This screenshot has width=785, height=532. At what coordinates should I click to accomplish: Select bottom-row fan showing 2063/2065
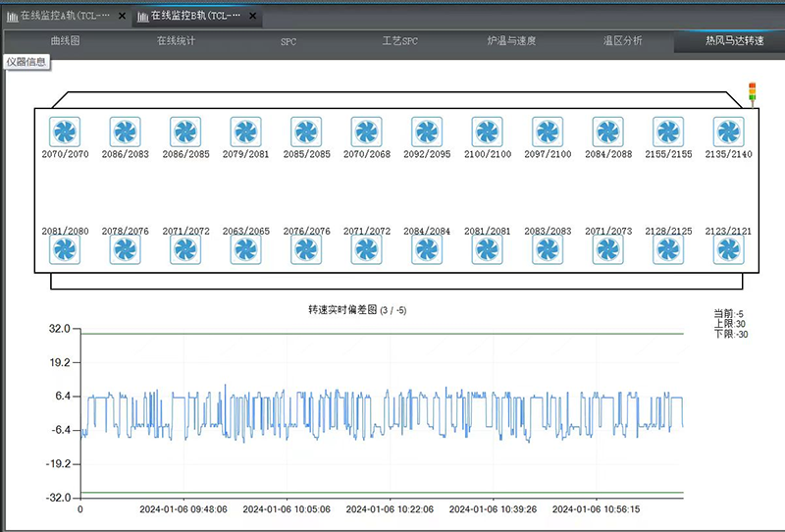245,249
